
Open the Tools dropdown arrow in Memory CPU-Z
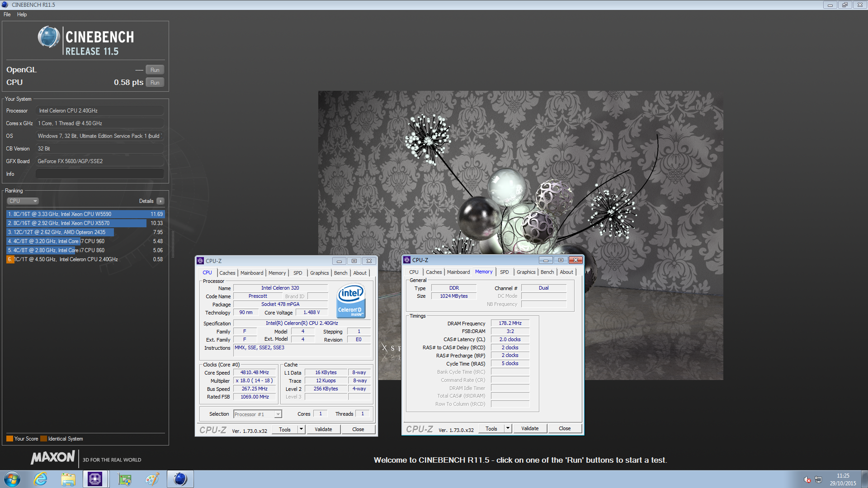(508, 428)
